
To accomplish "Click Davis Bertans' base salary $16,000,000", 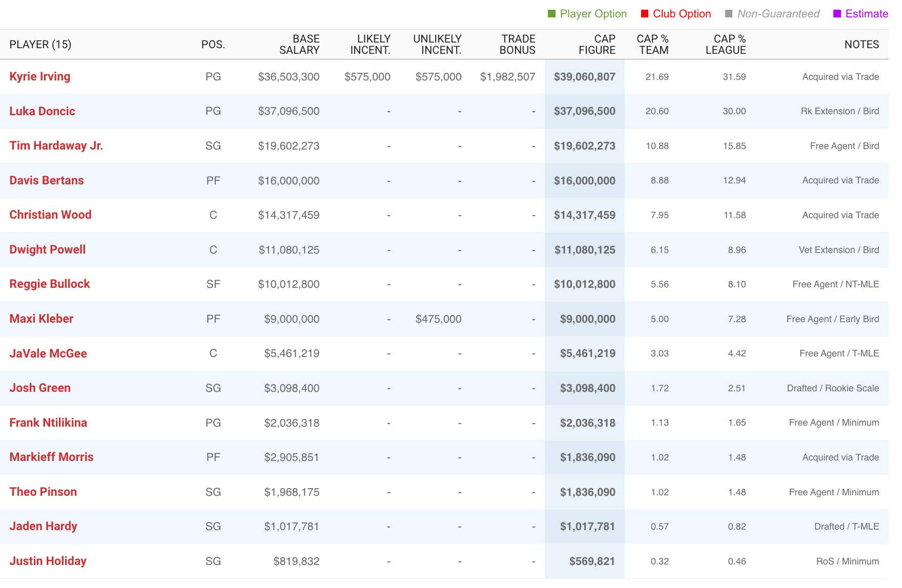I will click(x=289, y=181).
